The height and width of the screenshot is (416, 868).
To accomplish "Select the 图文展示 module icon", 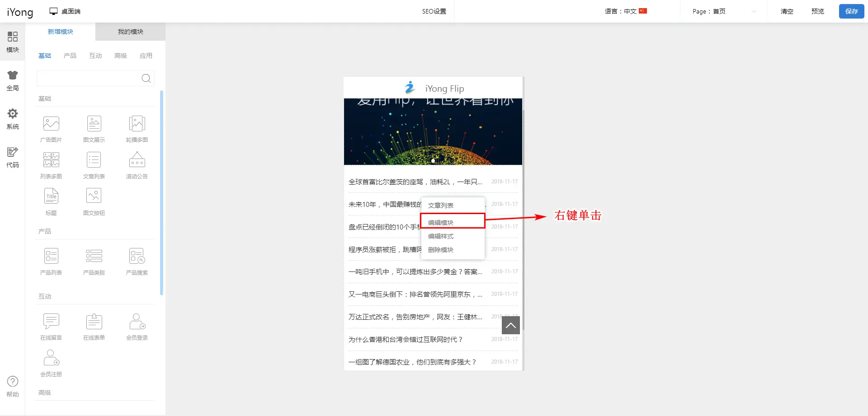I will coord(94,124).
